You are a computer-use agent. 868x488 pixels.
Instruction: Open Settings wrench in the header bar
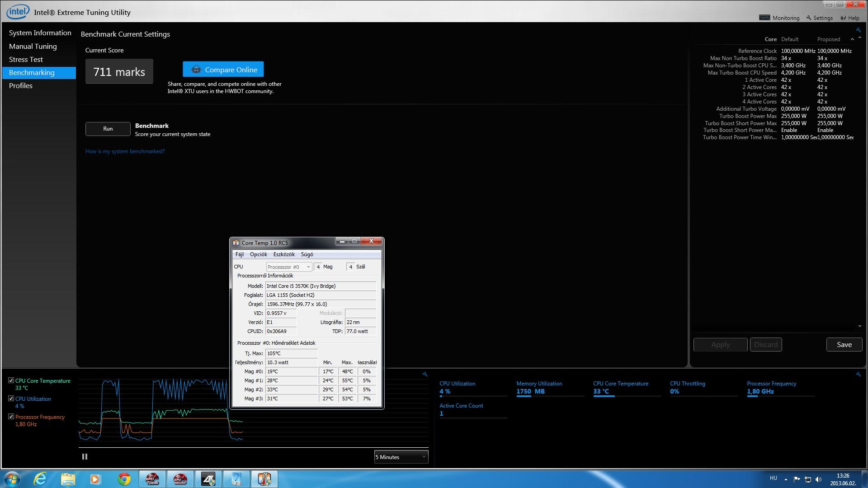[x=809, y=18]
